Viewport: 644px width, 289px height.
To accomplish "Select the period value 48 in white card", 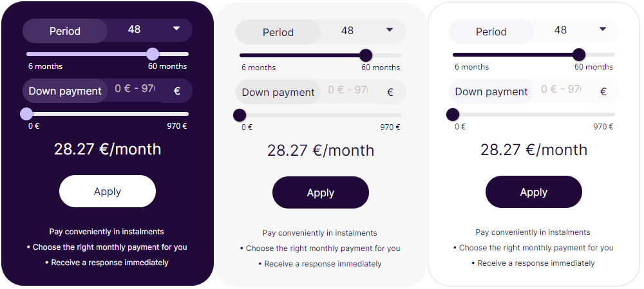I will [561, 30].
